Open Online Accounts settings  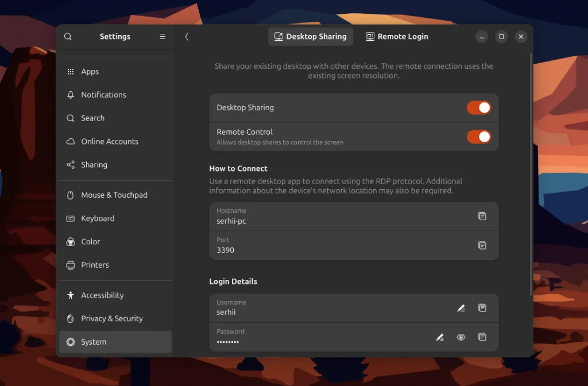tap(109, 141)
